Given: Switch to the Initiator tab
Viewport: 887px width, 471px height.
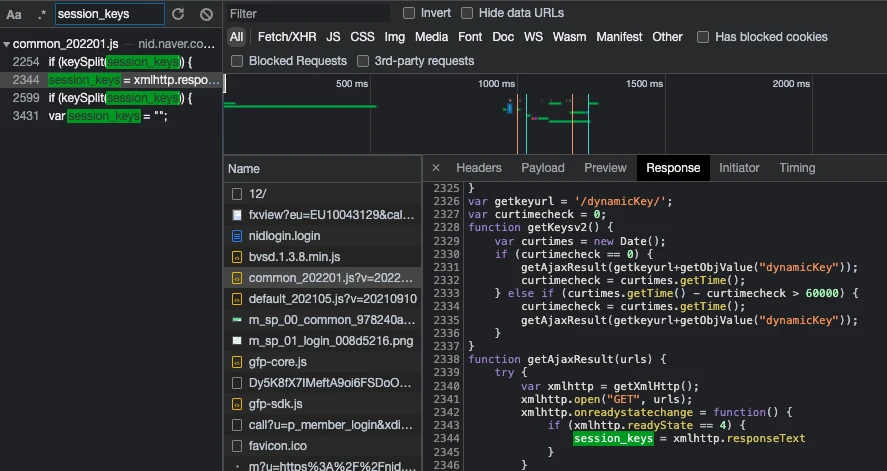Looking at the screenshot, I should point(739,168).
